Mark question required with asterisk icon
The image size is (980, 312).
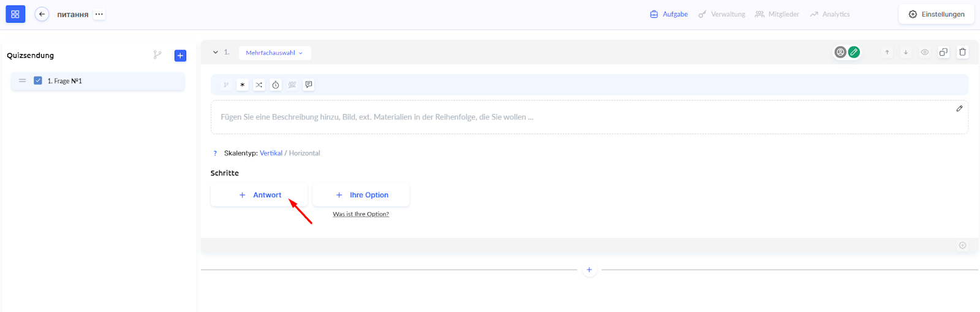point(243,85)
